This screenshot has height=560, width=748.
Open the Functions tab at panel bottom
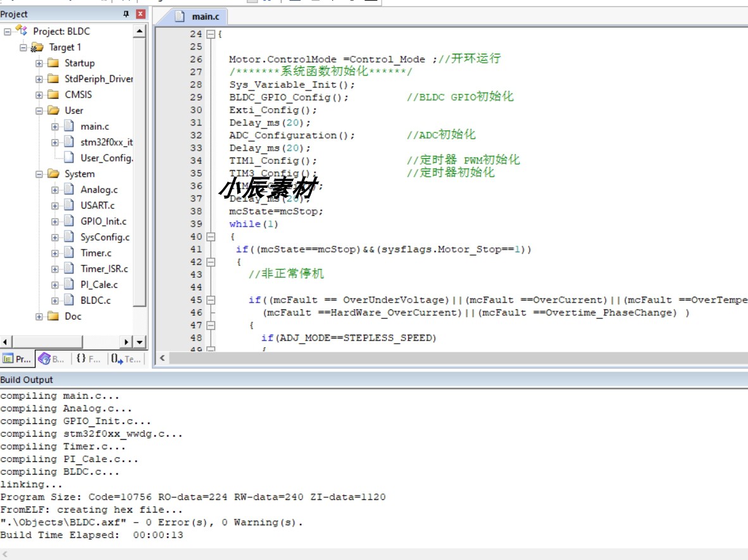(89, 359)
